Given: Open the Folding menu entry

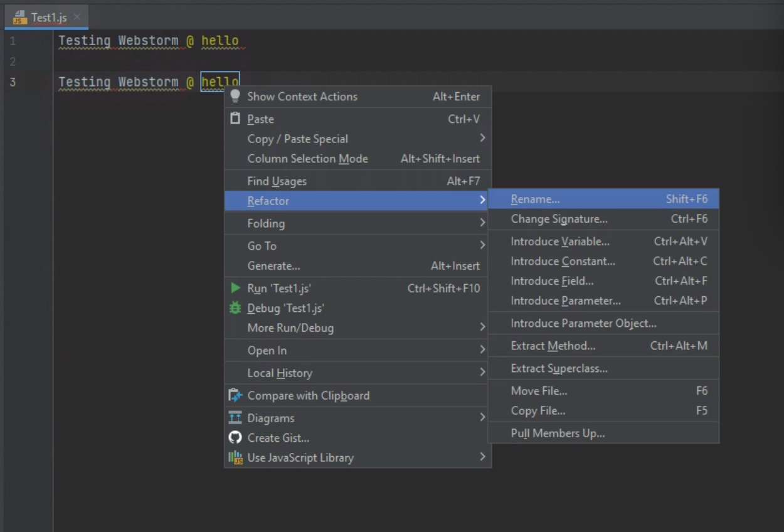Looking at the screenshot, I should tap(358, 223).
